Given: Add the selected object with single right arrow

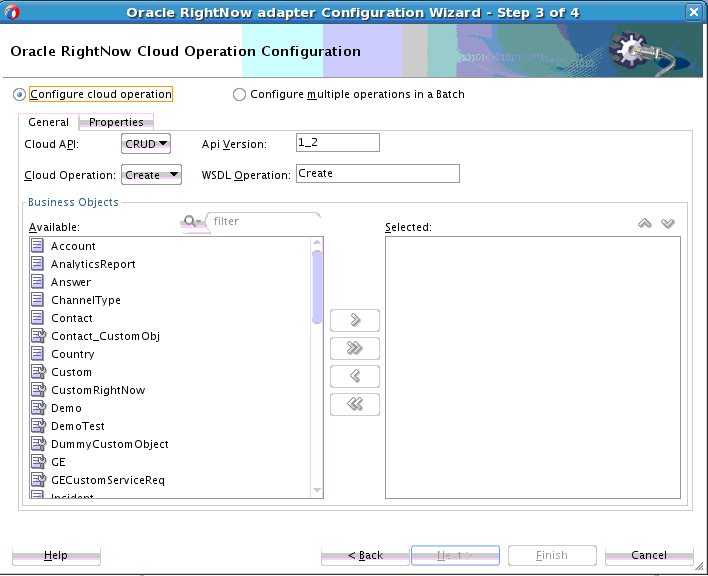Looking at the screenshot, I should click(355, 321).
